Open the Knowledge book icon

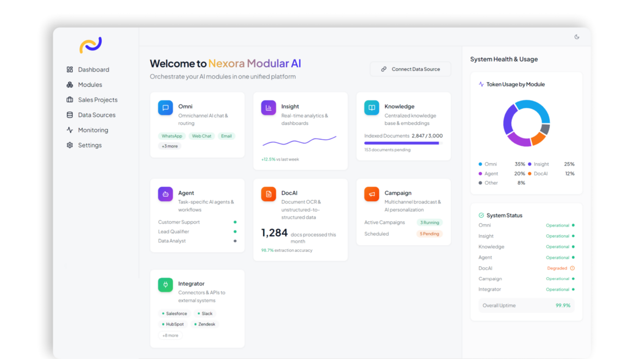coord(372,108)
